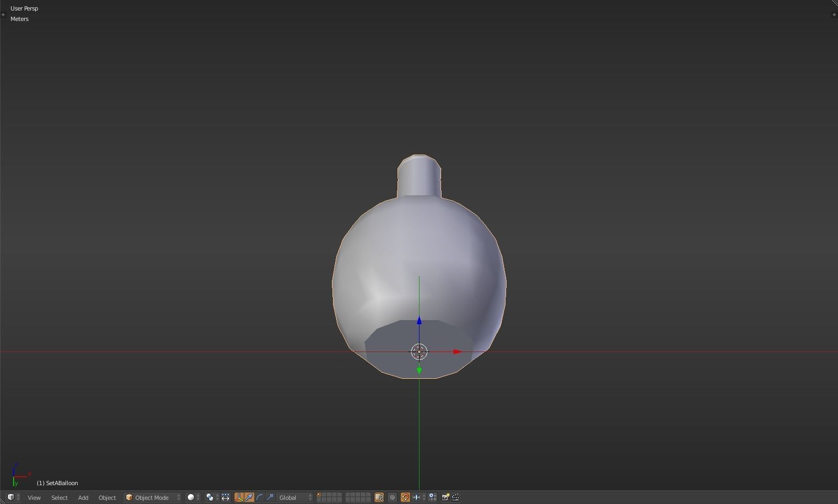Click the green Y-axis manipulator arrow

pyautogui.click(x=419, y=370)
